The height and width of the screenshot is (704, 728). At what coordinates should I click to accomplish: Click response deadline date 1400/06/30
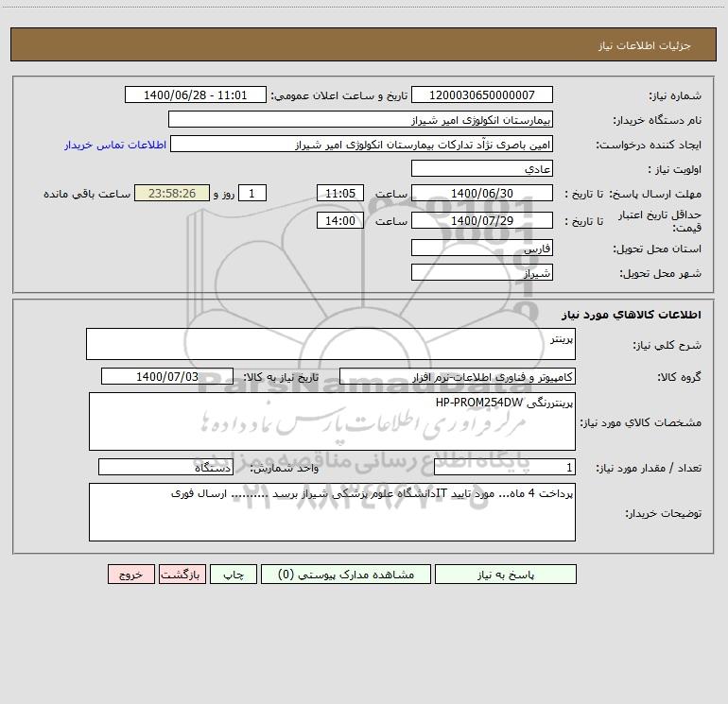[482, 193]
